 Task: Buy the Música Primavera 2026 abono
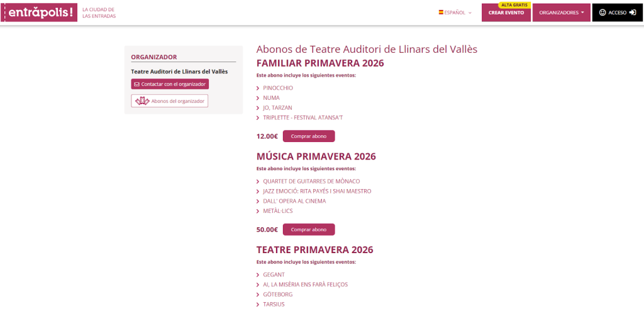click(308, 230)
